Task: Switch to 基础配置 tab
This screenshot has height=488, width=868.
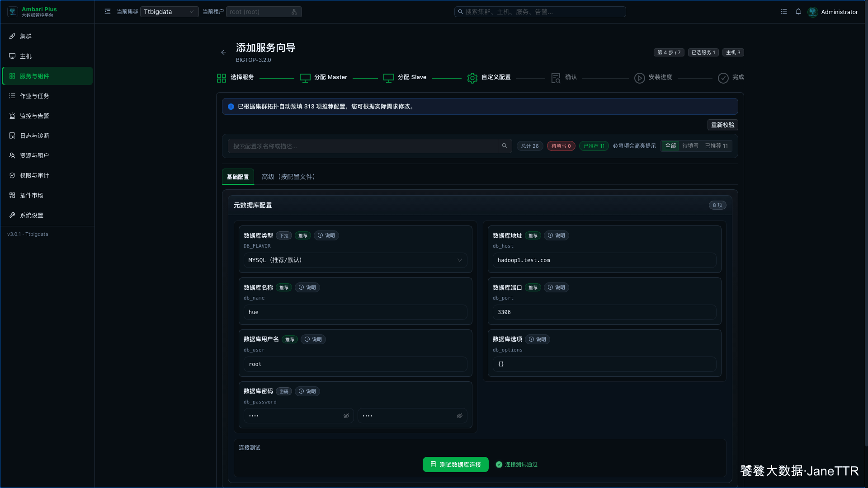Action: tap(238, 177)
